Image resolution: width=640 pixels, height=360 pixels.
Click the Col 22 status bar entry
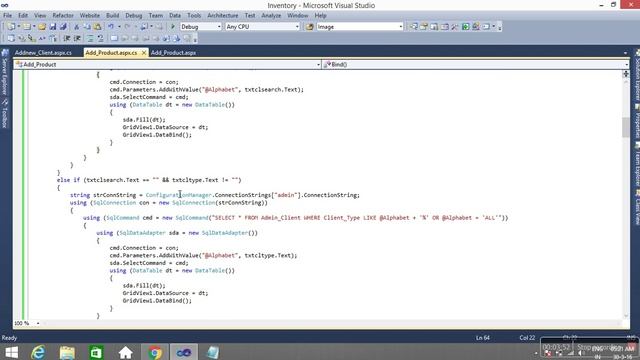(x=527, y=338)
